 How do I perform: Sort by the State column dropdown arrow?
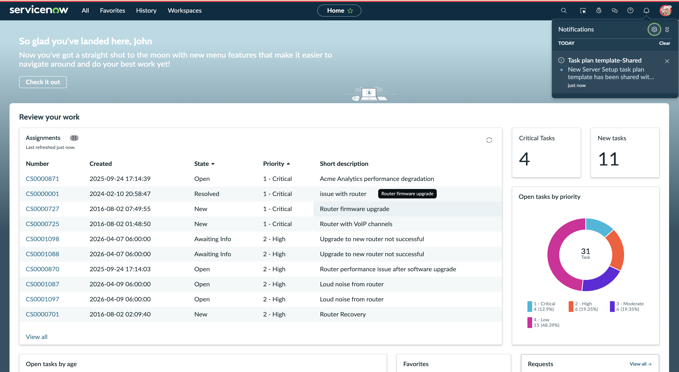[213, 164]
